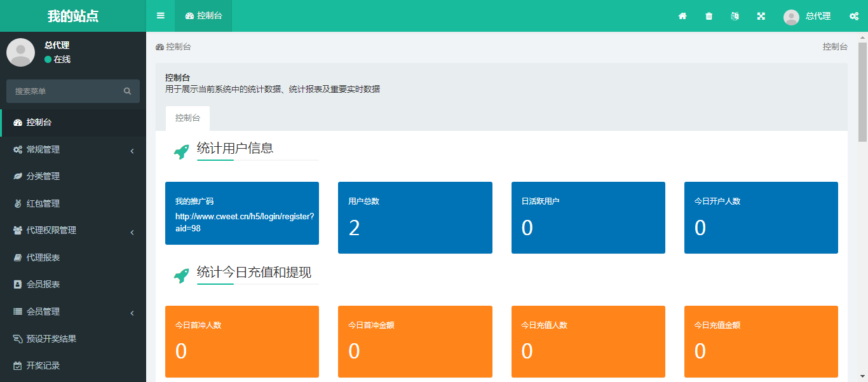Open 红包管理 from the sidebar

click(43, 203)
